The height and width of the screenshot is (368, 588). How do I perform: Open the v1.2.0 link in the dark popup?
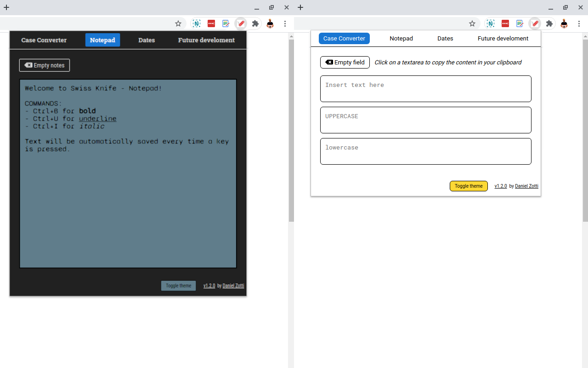[x=209, y=286]
